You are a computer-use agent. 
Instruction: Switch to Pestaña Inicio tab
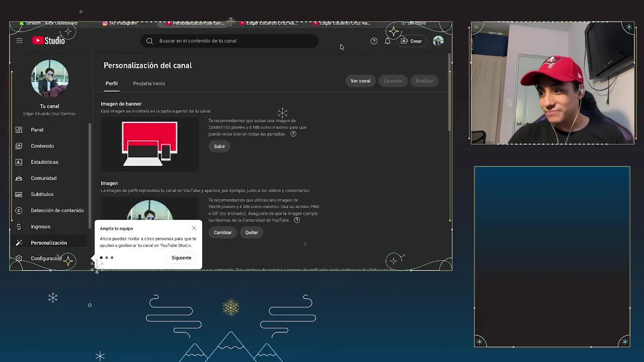coord(149,83)
